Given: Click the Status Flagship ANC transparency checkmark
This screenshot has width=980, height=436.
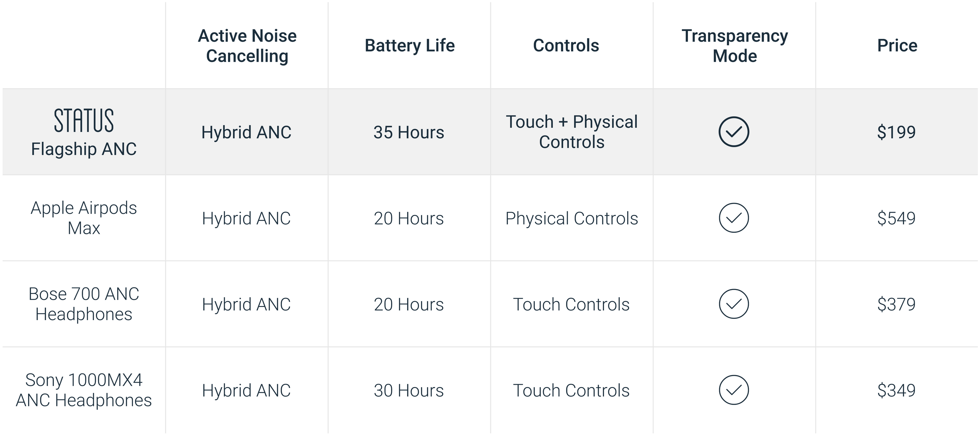Looking at the screenshot, I should point(733,132).
